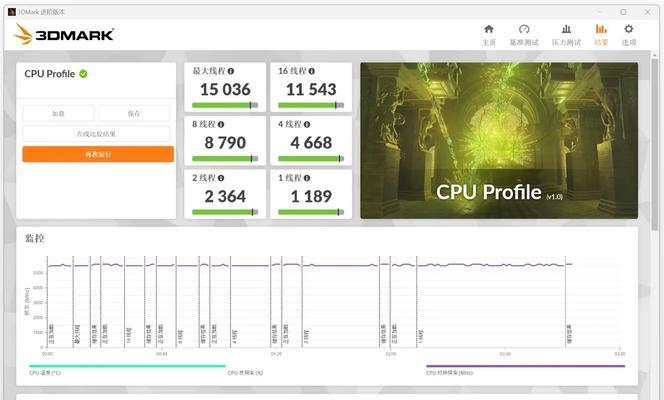Click the 4 threads score 4 668
Viewport: 664px width, 400px height.
[x=311, y=143]
